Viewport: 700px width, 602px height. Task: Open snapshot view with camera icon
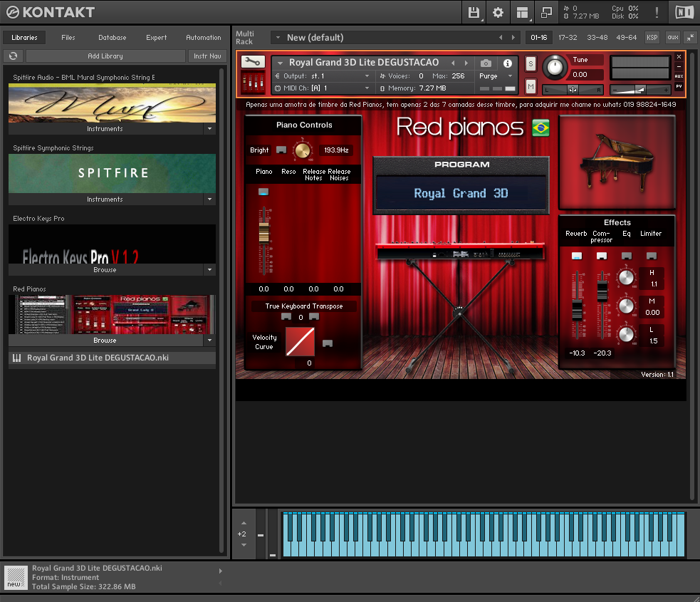[x=486, y=63]
